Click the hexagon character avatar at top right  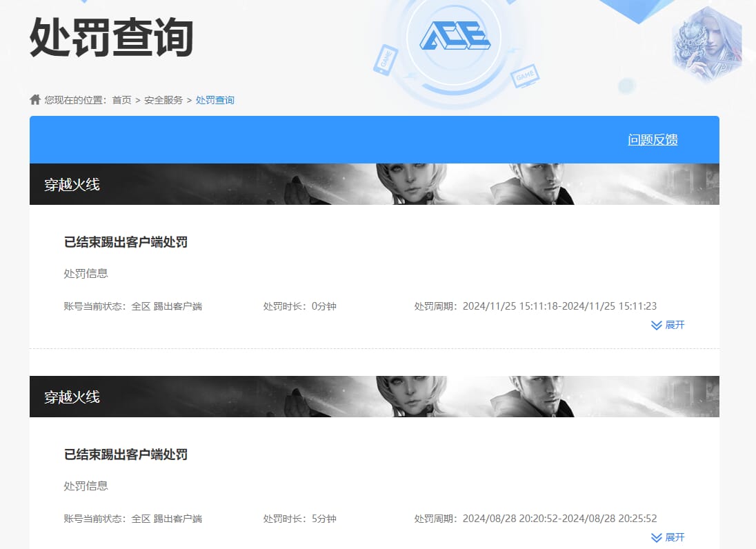pos(706,44)
